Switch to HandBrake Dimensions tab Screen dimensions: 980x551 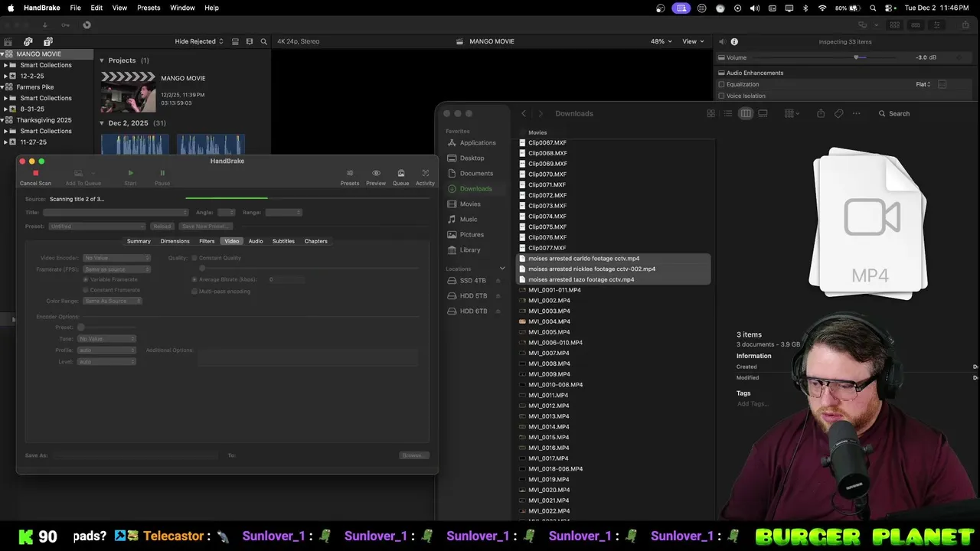[x=175, y=241]
